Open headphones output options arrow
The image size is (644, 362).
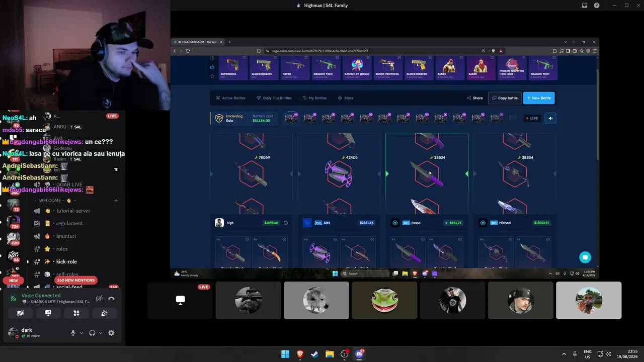100,333
